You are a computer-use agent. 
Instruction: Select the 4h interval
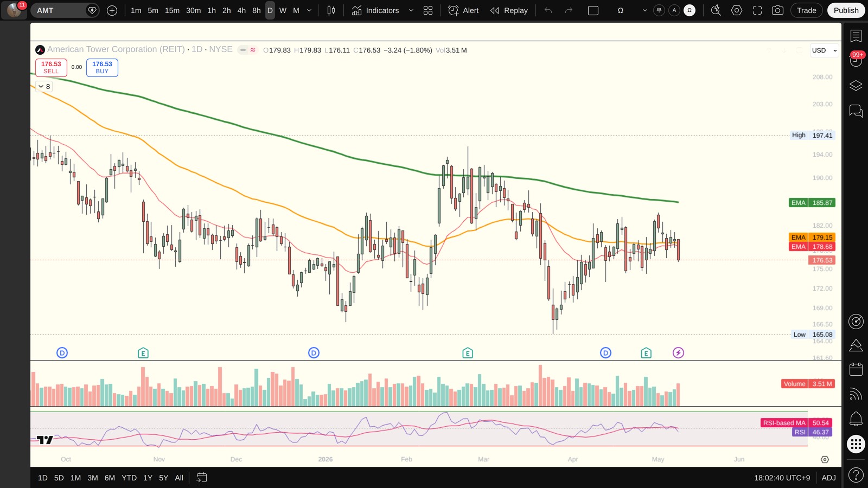[x=241, y=10]
